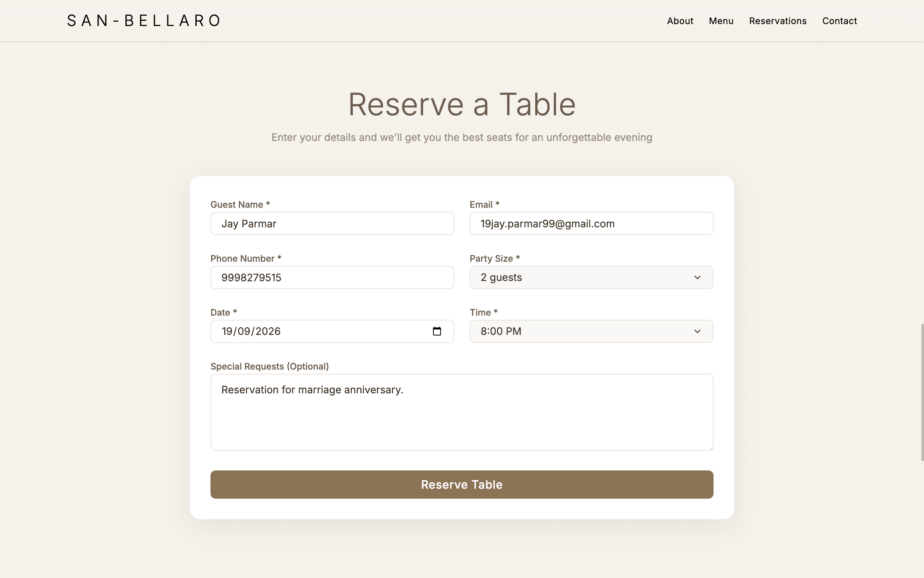Click the "Enter your details" subtitle text
Screen dimensions: 924x578
(462, 138)
